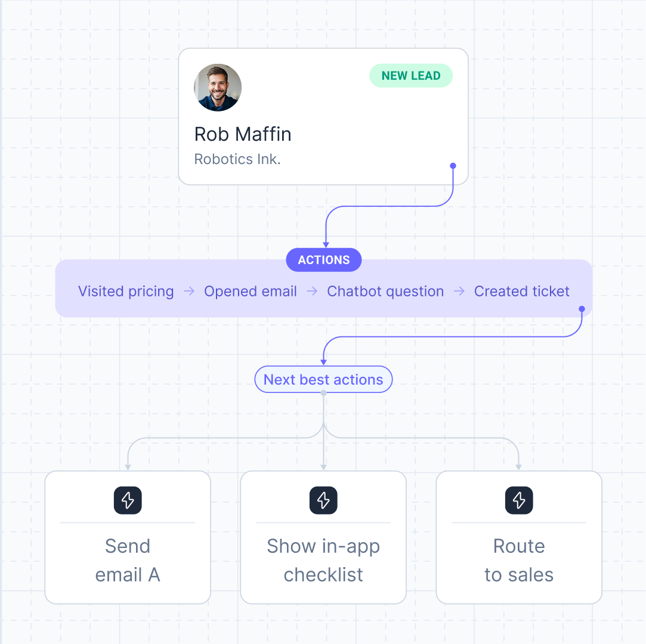Image resolution: width=646 pixels, height=644 pixels.
Task: Select the Opened email action
Action: [x=251, y=292]
